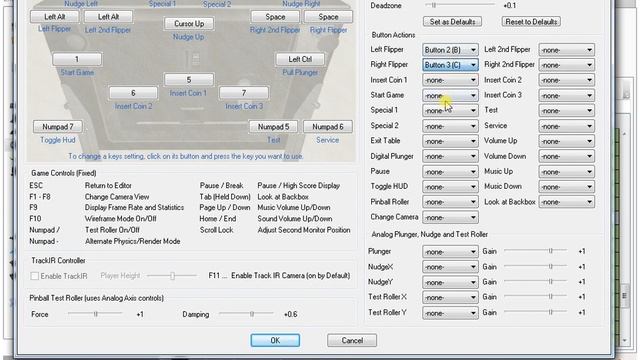
Task: Open Insert Coin 2 button action dropdown
Action: pos(567,80)
